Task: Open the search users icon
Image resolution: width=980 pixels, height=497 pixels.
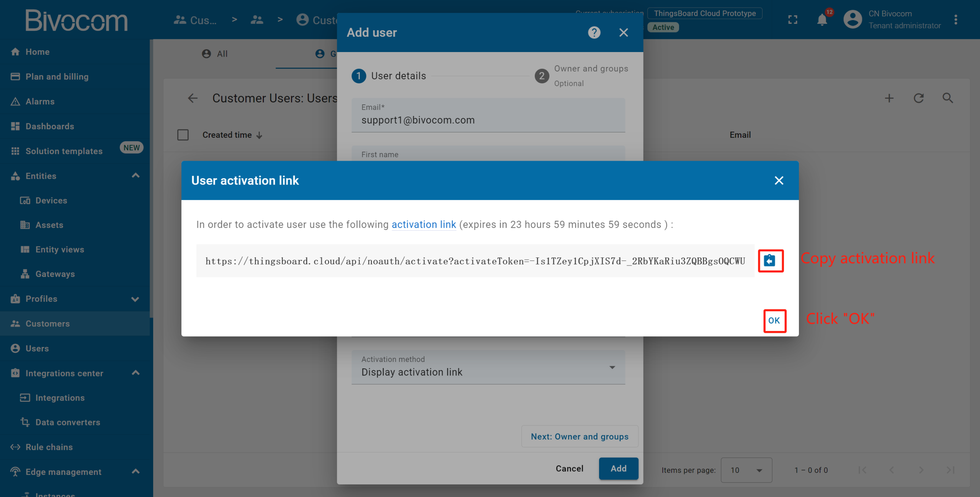Action: [x=948, y=98]
